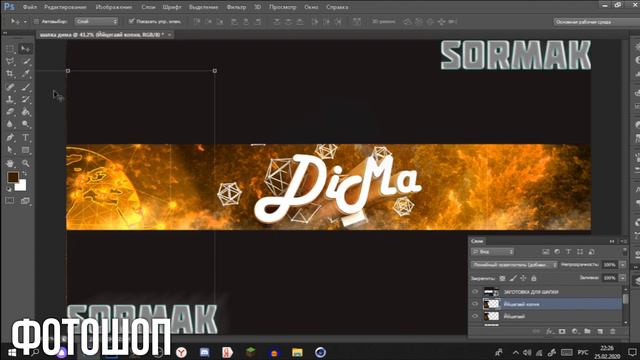Select the Paint Bucket tool
Viewport: 640px width, 360px height.
pyautogui.click(x=25, y=112)
